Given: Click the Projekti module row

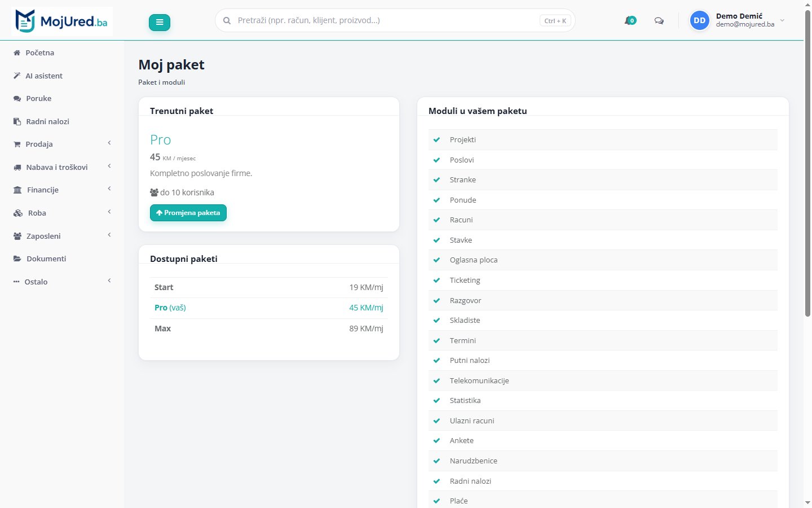Looking at the screenshot, I should tap(603, 140).
